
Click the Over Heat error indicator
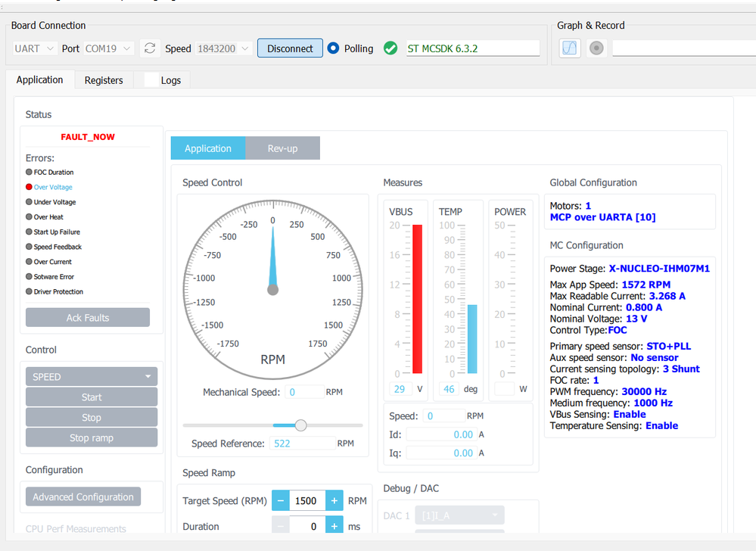pyautogui.click(x=29, y=216)
